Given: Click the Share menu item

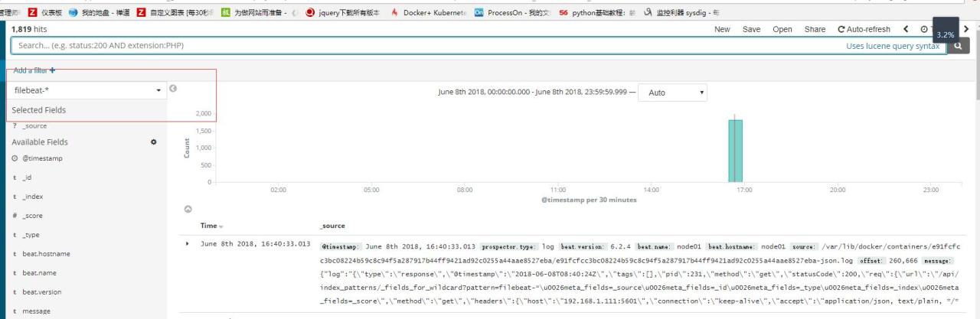Looking at the screenshot, I should point(815,29).
